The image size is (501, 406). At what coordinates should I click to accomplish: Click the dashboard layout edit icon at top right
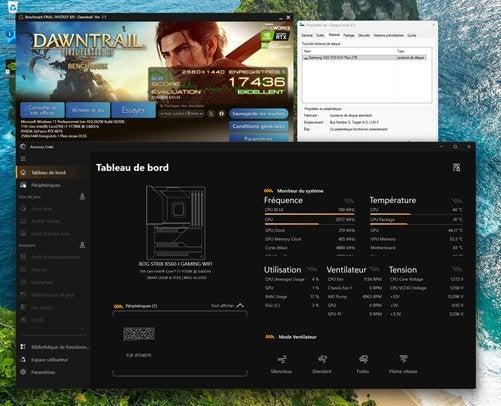coord(456,167)
